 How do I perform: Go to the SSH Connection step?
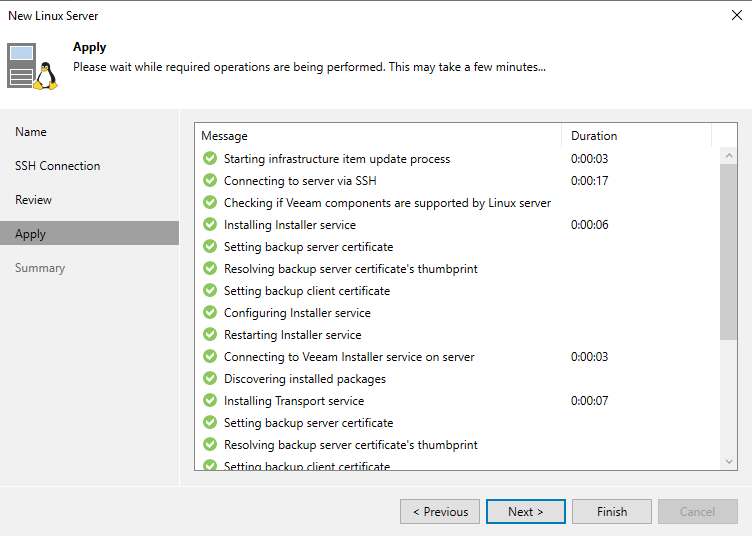pos(57,166)
